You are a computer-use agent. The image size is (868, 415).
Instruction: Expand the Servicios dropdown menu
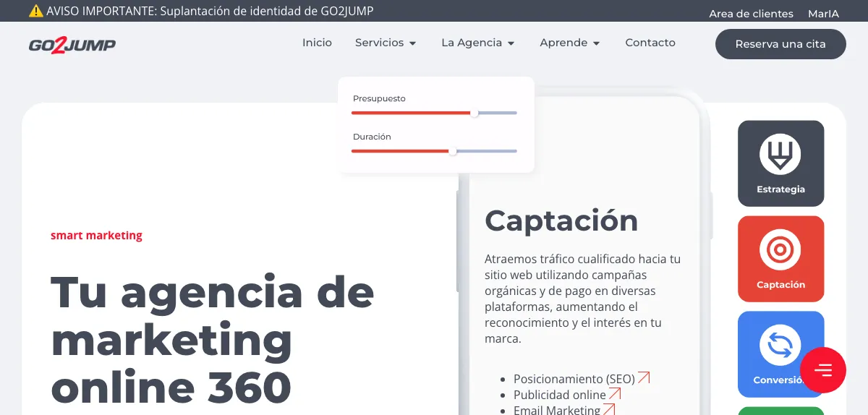386,43
